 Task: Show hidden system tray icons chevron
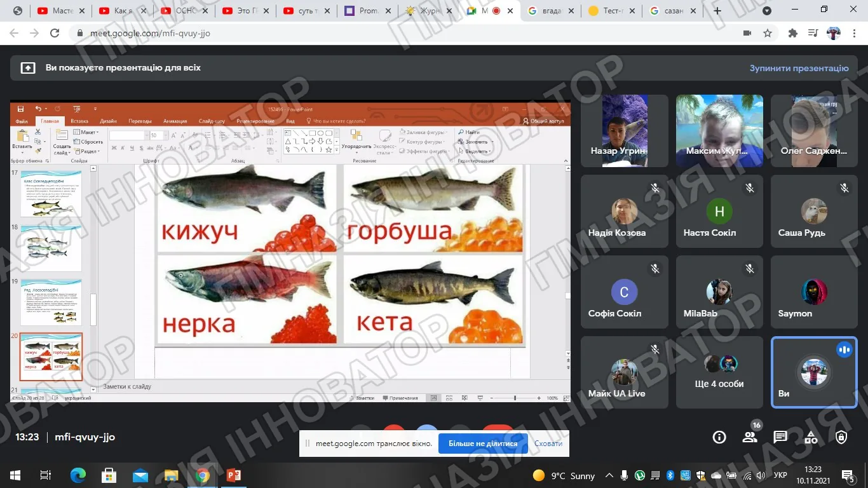click(609, 475)
